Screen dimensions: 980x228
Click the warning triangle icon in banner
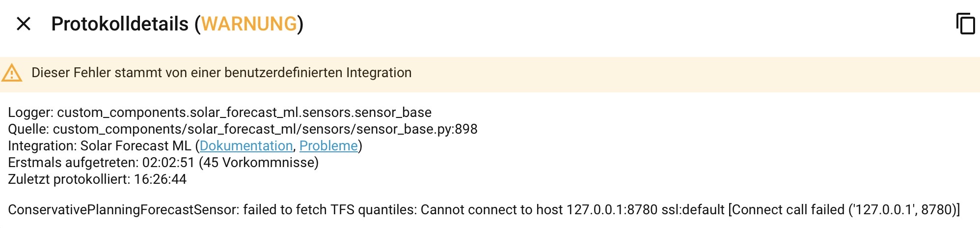click(x=12, y=73)
